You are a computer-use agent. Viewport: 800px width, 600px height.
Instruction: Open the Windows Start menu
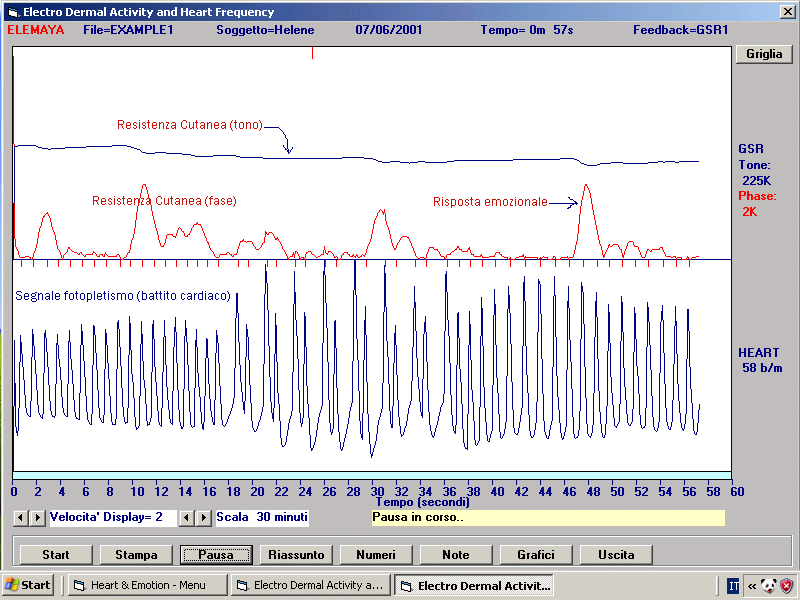click(x=28, y=585)
